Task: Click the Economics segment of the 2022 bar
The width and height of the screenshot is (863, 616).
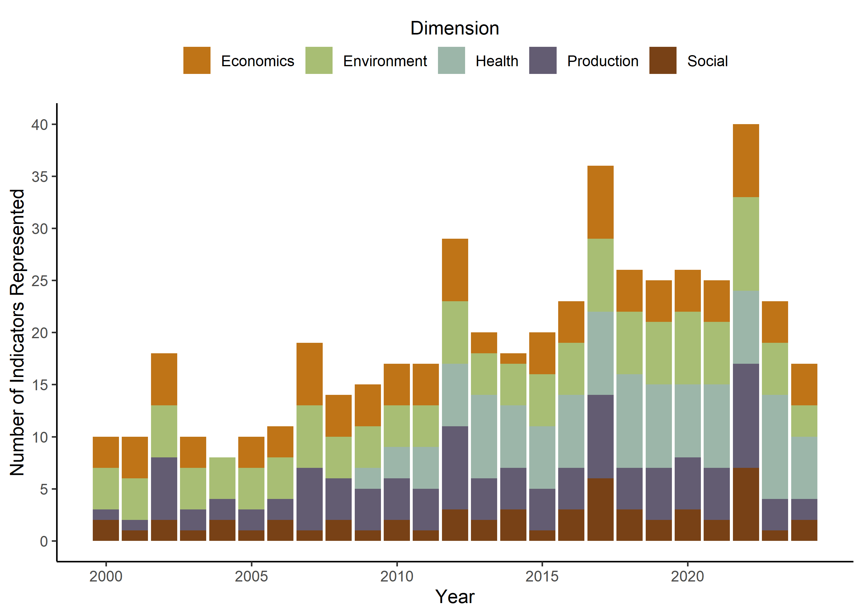Action: (746, 160)
